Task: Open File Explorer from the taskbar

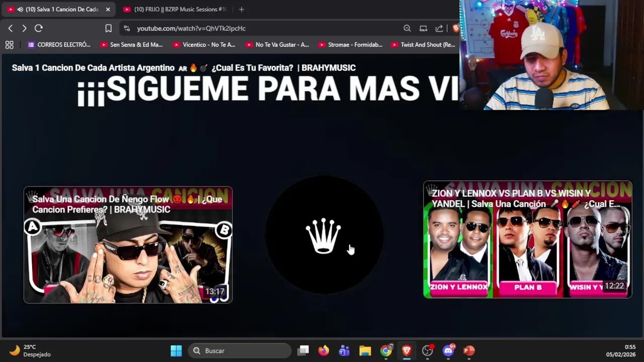Action: click(365, 351)
